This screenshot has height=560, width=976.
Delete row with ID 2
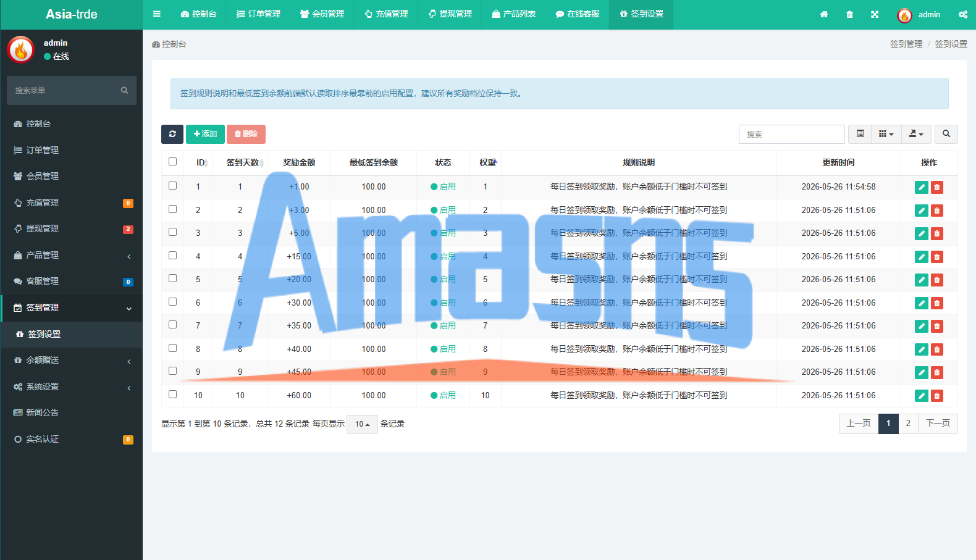coord(937,211)
